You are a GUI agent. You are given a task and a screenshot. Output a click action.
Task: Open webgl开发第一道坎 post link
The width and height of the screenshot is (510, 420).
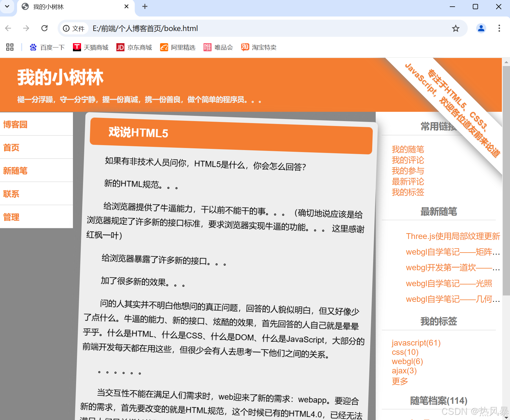[453, 267]
